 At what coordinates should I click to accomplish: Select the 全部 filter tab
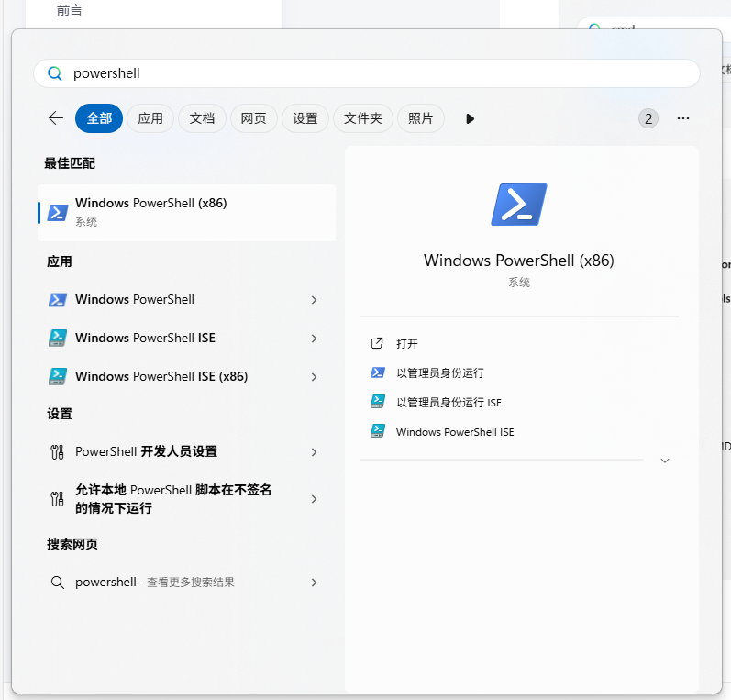pyautogui.click(x=99, y=118)
